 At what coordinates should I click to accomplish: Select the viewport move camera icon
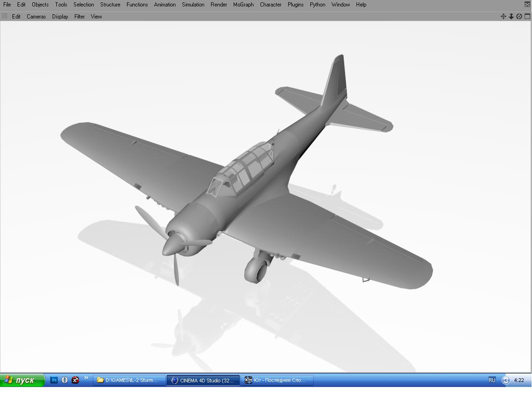coord(503,16)
